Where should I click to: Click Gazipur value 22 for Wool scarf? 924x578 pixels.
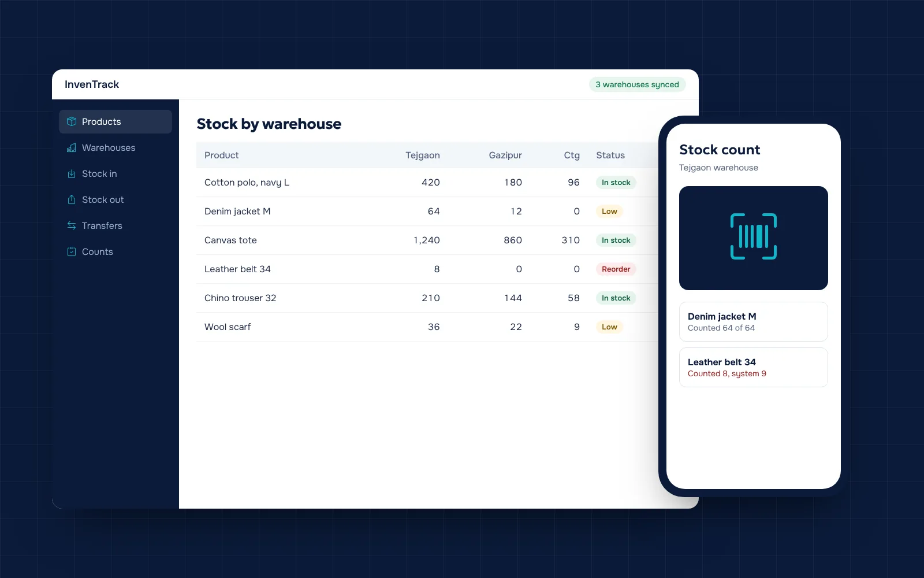click(x=516, y=327)
